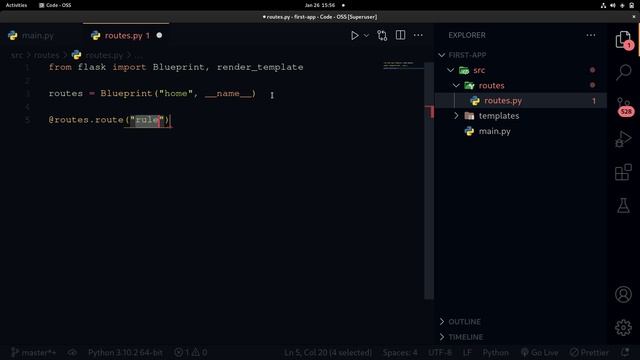Click the sync/publish cloud icon in status bar

point(72,352)
